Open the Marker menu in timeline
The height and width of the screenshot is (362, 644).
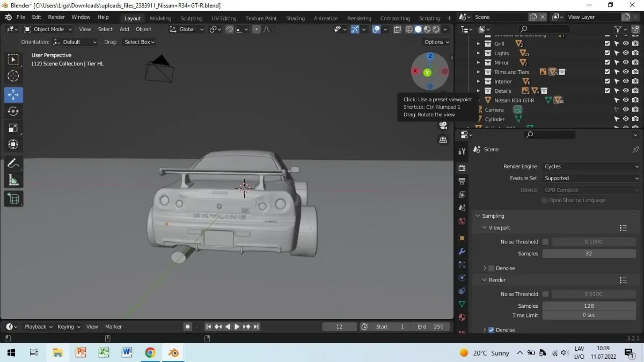[x=113, y=327]
